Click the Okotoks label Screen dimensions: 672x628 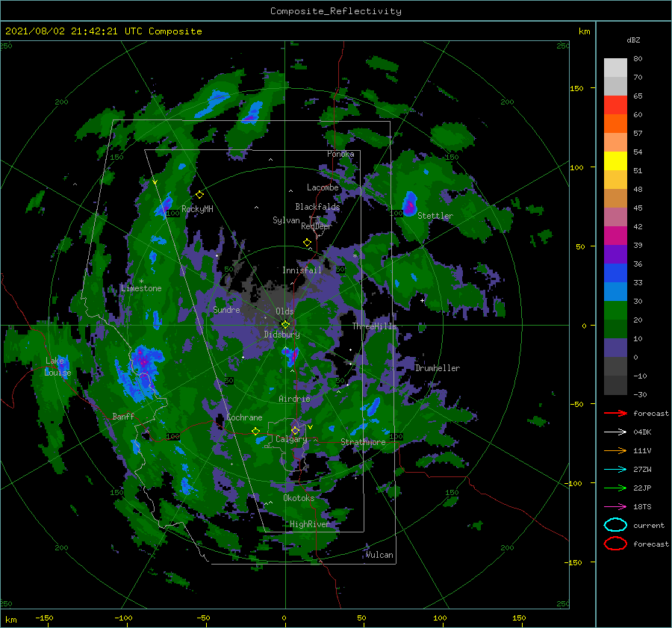click(x=299, y=498)
